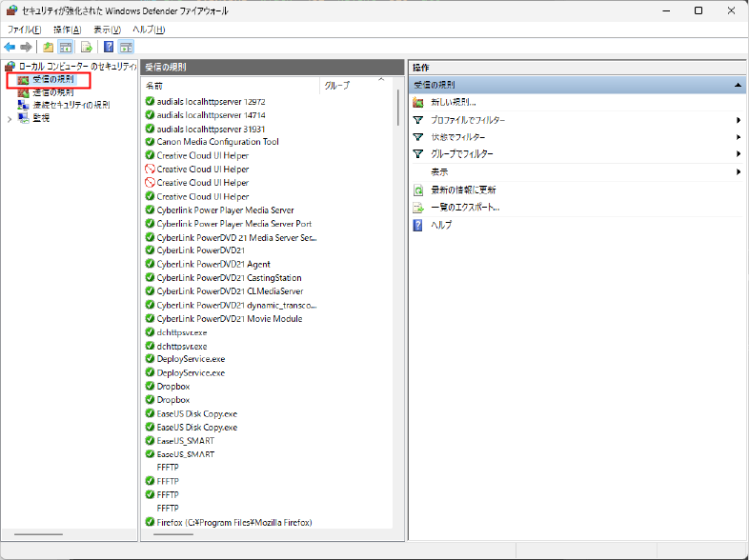Image resolution: width=749 pixels, height=560 pixels.
Task: Open the ファイル(F) menu
Action: click(x=24, y=30)
